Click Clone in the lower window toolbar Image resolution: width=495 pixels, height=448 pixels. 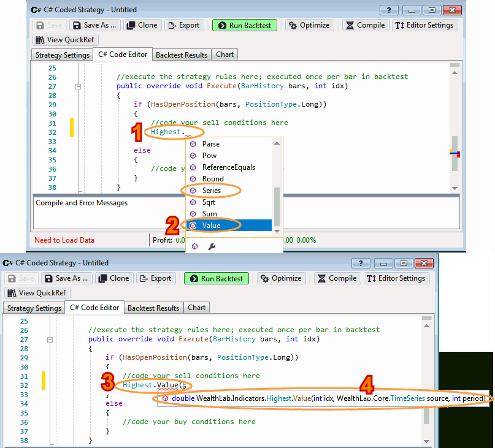pos(113,278)
